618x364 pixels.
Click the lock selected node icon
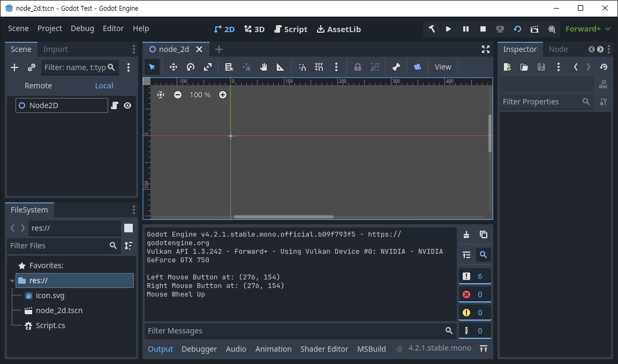tap(358, 67)
